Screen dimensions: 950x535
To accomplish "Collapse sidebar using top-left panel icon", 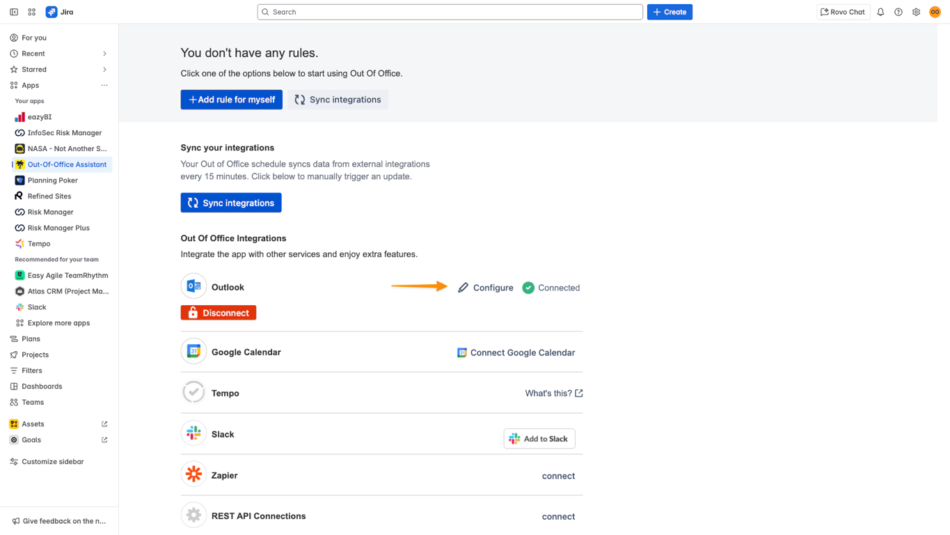I will 14,12.
